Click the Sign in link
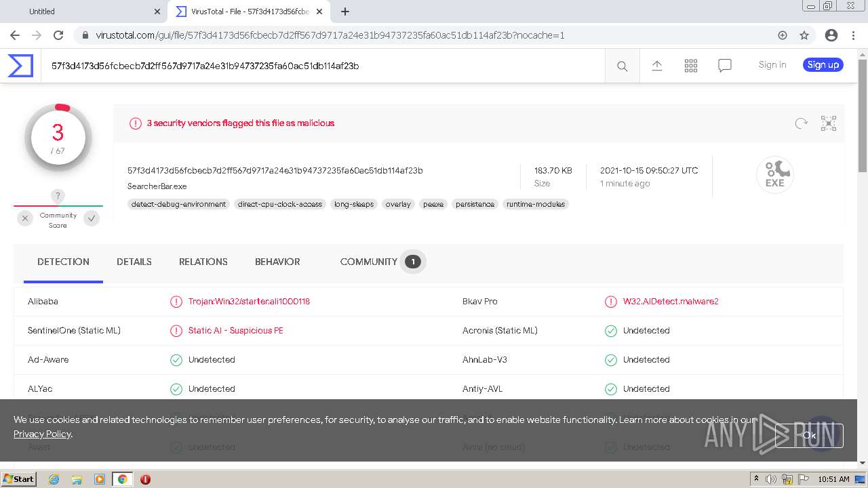868x488 pixels. [772, 65]
